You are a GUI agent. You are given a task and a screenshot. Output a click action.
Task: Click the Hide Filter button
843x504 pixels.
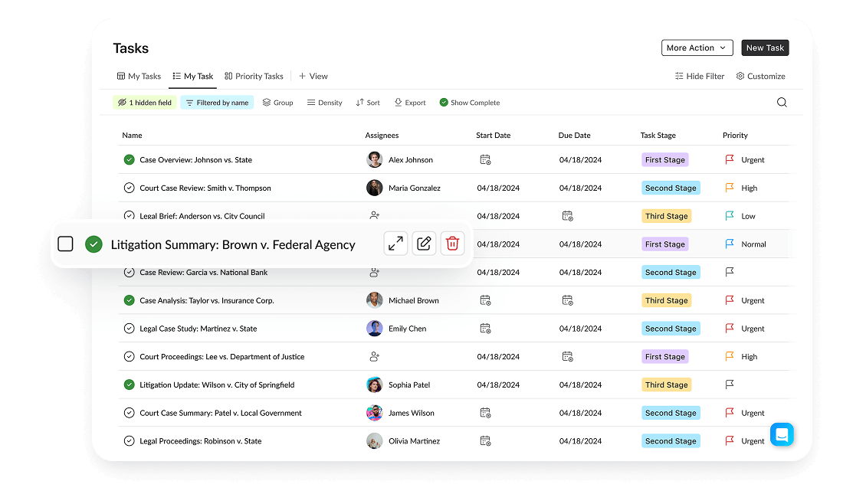pyautogui.click(x=700, y=77)
